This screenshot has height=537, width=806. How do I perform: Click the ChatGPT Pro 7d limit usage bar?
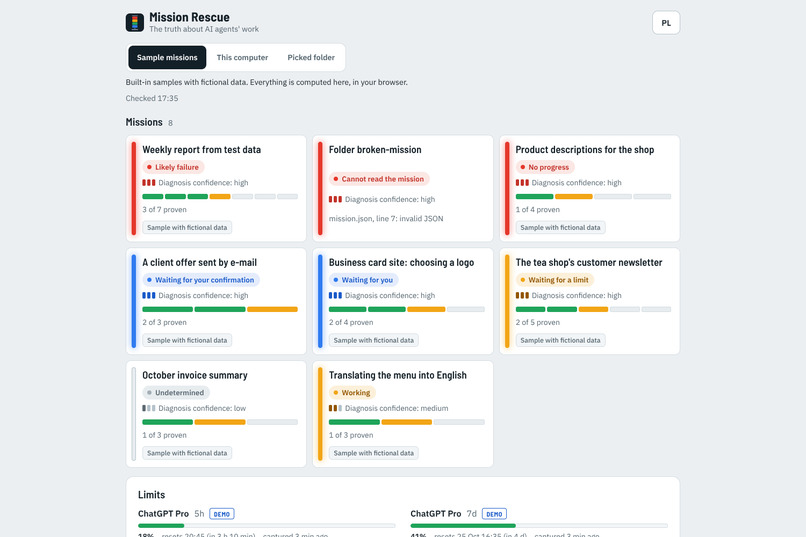pos(539,526)
